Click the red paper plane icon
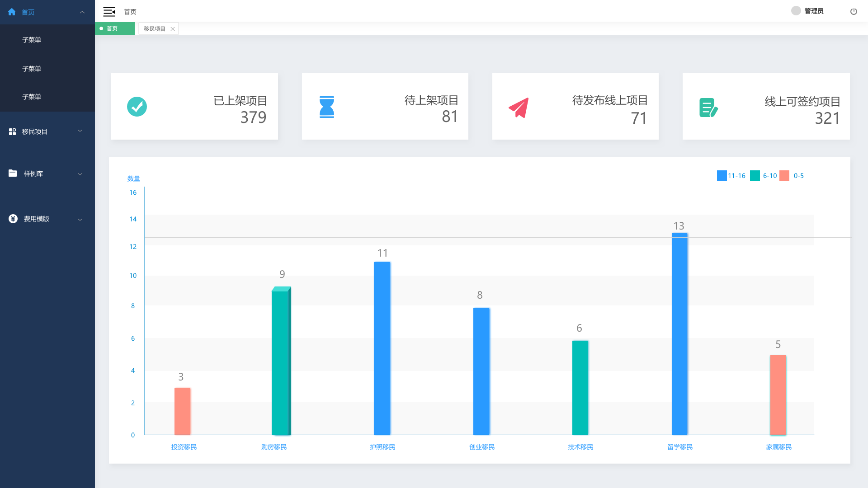The width and height of the screenshot is (868, 488). pyautogui.click(x=519, y=108)
